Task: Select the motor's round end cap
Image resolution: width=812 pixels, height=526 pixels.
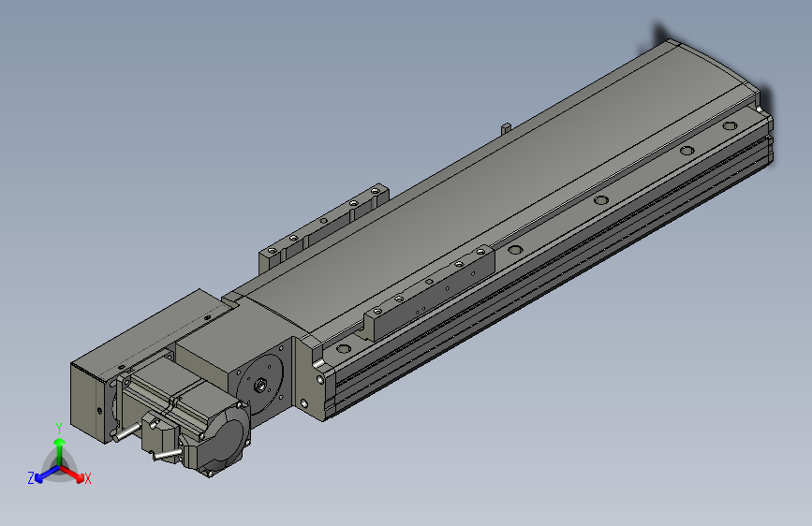Action: [224, 440]
